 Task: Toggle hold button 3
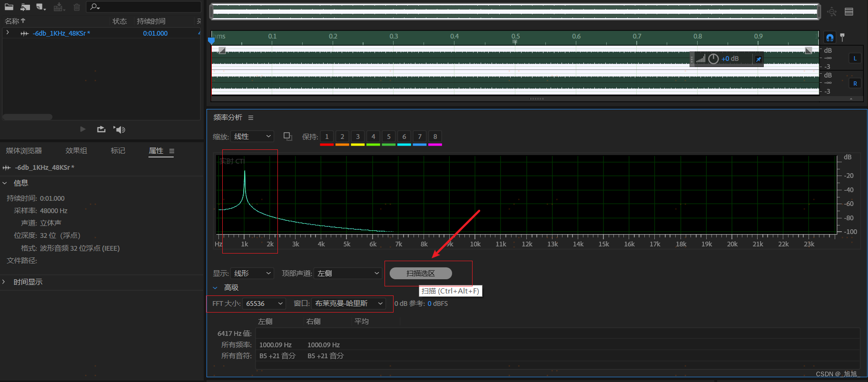tap(358, 137)
